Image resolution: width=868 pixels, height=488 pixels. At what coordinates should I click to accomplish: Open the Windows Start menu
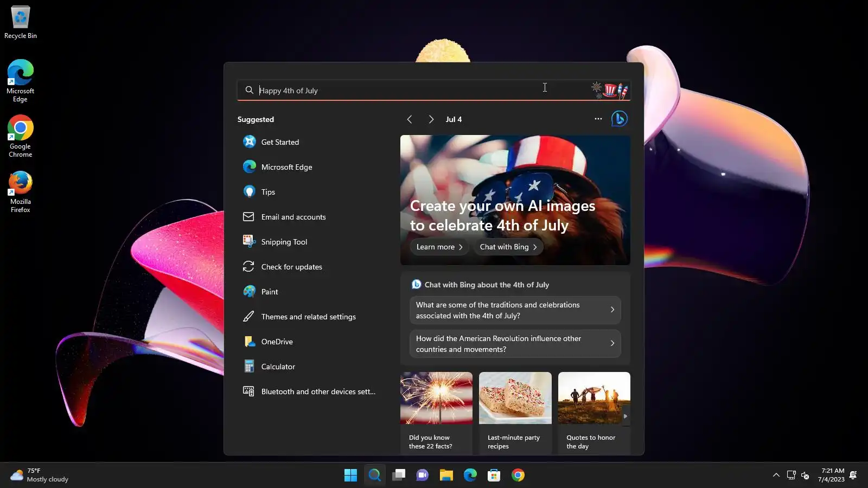(350, 476)
